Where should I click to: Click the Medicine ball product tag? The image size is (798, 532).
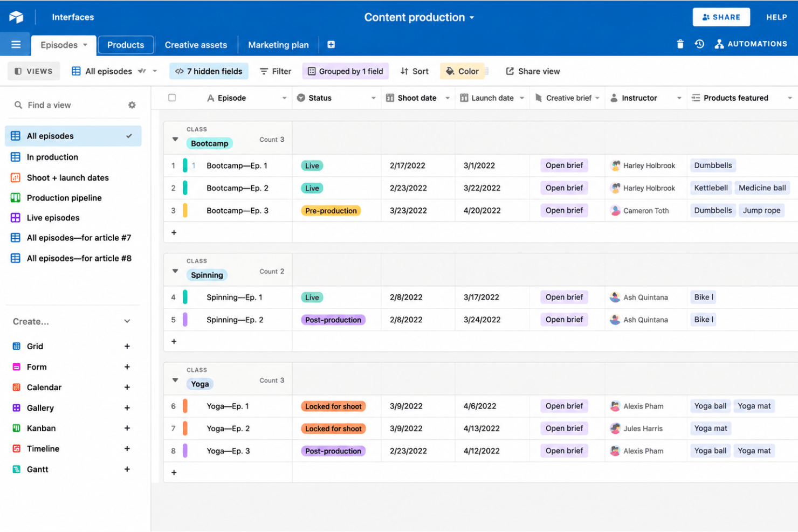point(762,188)
